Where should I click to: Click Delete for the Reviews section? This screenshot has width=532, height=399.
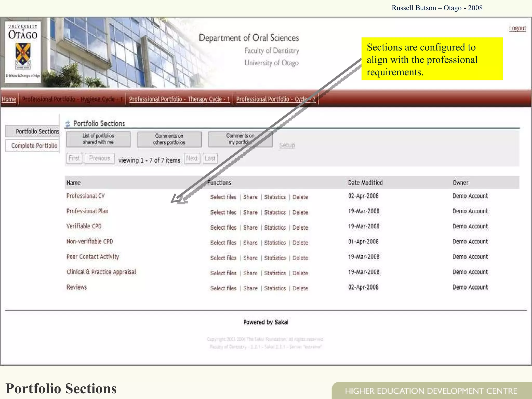[300, 288]
